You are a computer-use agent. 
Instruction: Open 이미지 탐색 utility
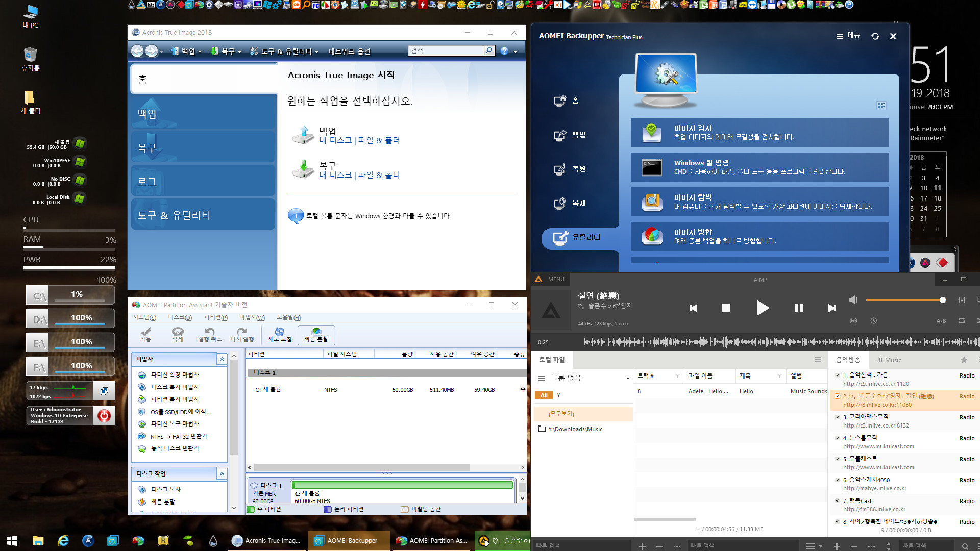(759, 202)
